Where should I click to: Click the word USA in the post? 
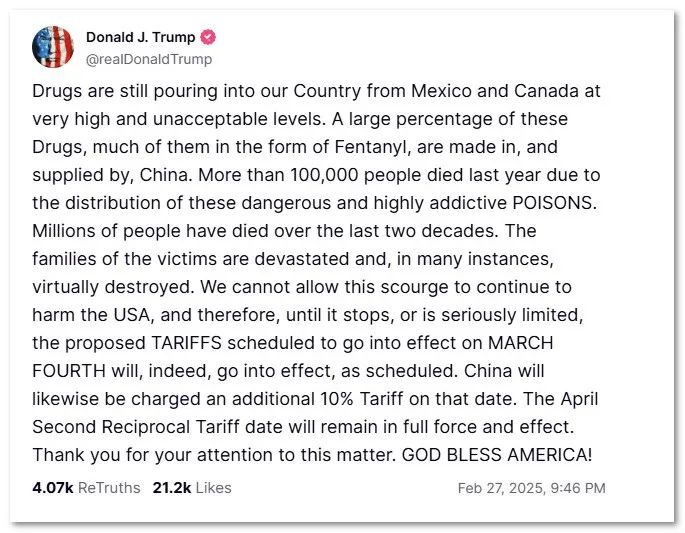pos(133,315)
